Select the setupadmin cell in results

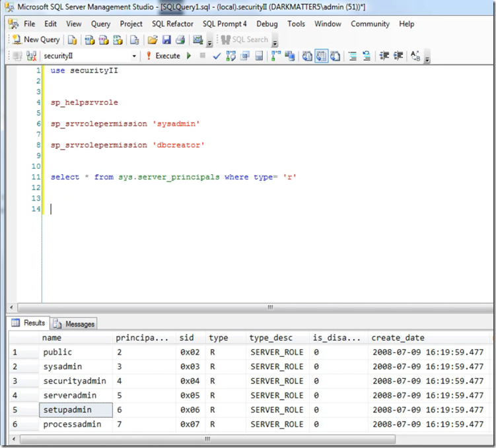pos(75,410)
